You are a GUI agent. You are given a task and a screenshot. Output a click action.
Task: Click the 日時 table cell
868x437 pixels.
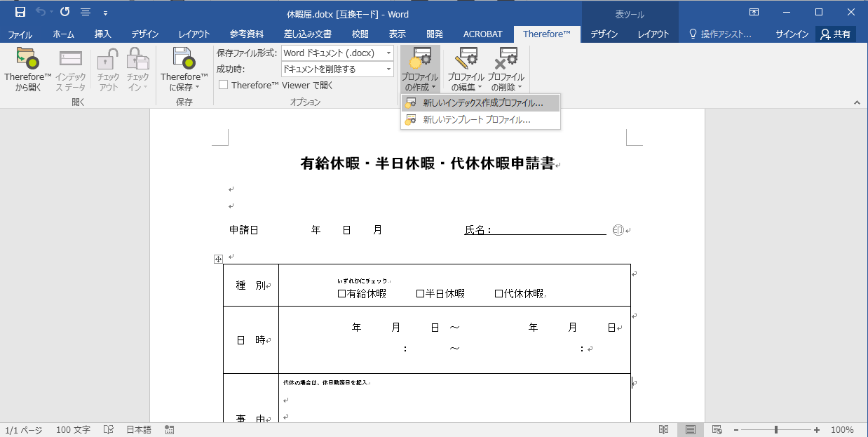coord(251,339)
